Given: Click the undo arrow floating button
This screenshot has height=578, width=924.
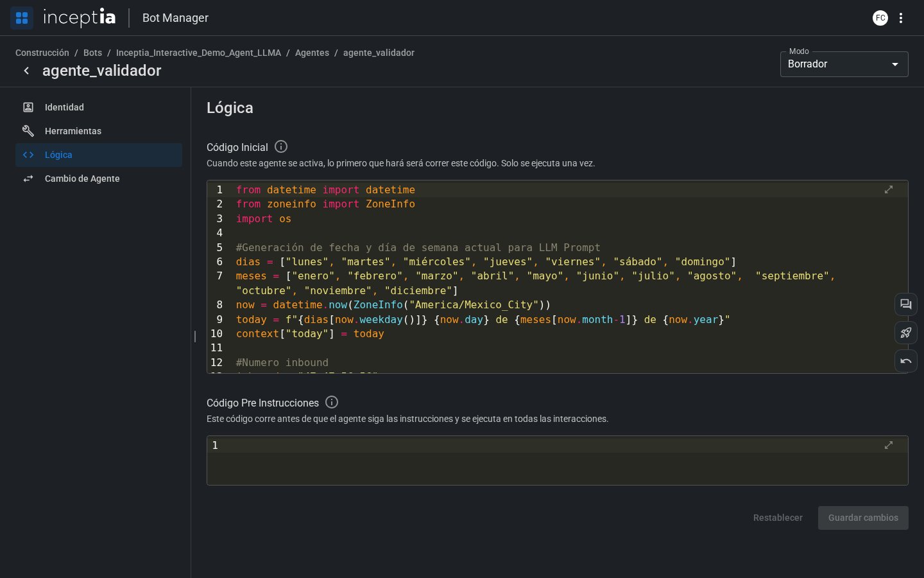Looking at the screenshot, I should (x=906, y=361).
